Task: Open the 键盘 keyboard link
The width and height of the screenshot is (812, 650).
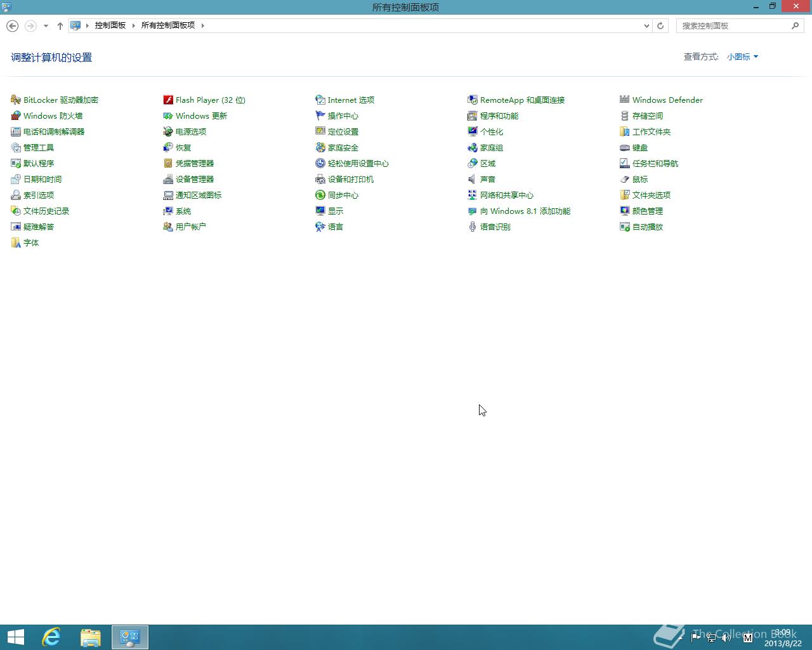Action: [x=639, y=148]
